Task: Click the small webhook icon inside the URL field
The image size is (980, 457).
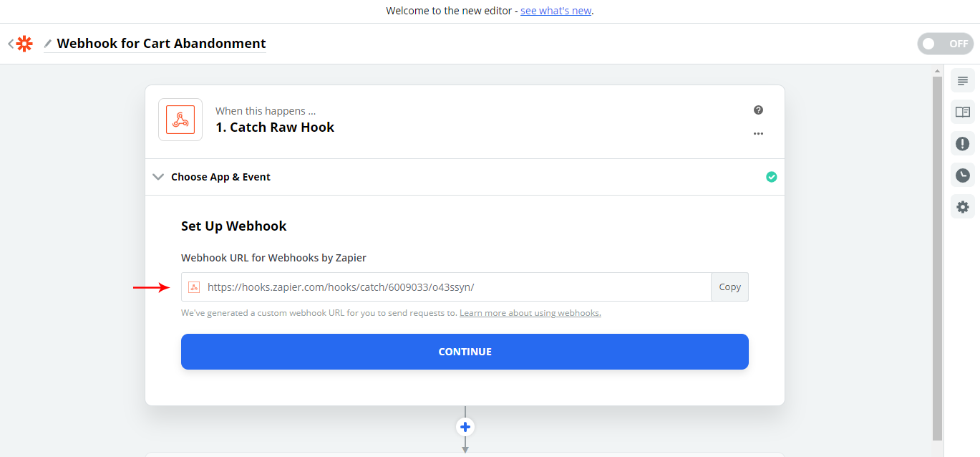Action: (193, 287)
